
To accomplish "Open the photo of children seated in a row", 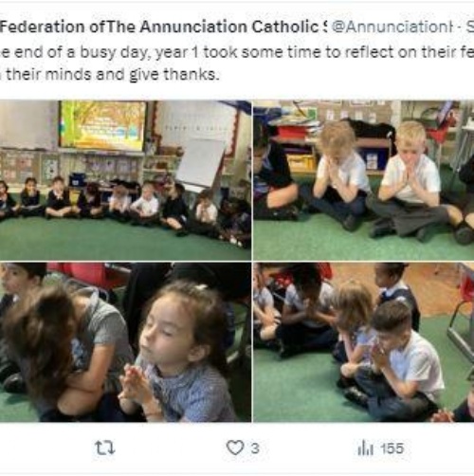I will (x=125, y=180).
